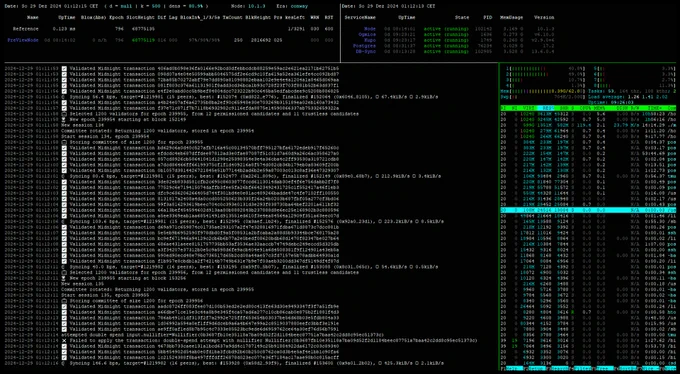Viewport: 680px width, 374px height.
Task: Click the sync icon on the 54.4 bps line
Action: coord(64,97)
